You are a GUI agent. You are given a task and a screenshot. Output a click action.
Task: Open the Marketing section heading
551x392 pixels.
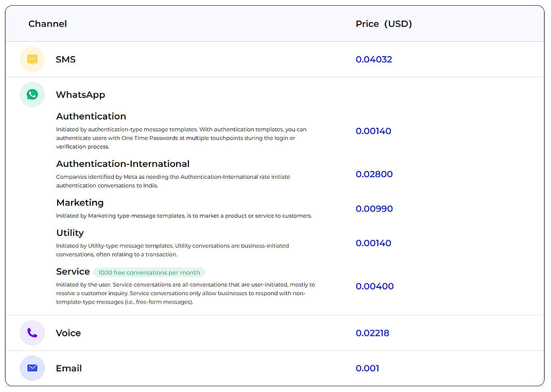pyautogui.click(x=80, y=202)
